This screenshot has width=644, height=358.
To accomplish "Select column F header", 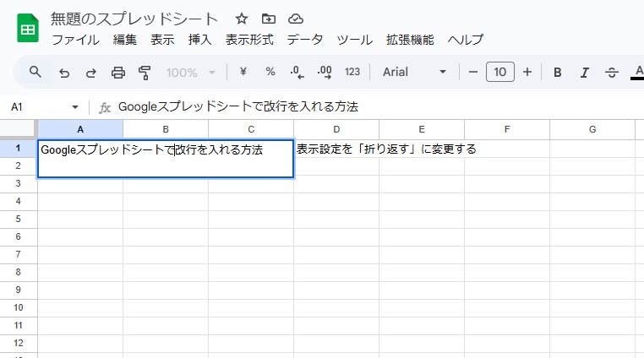I will (507, 129).
